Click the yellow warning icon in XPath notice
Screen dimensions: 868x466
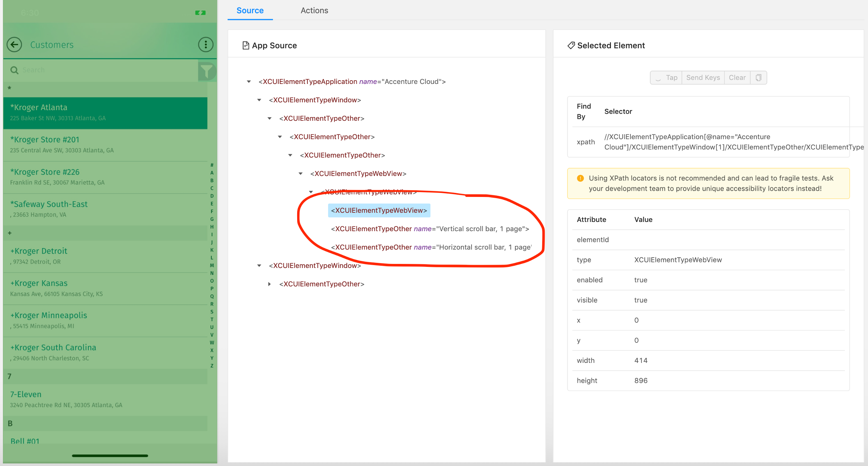tap(580, 179)
